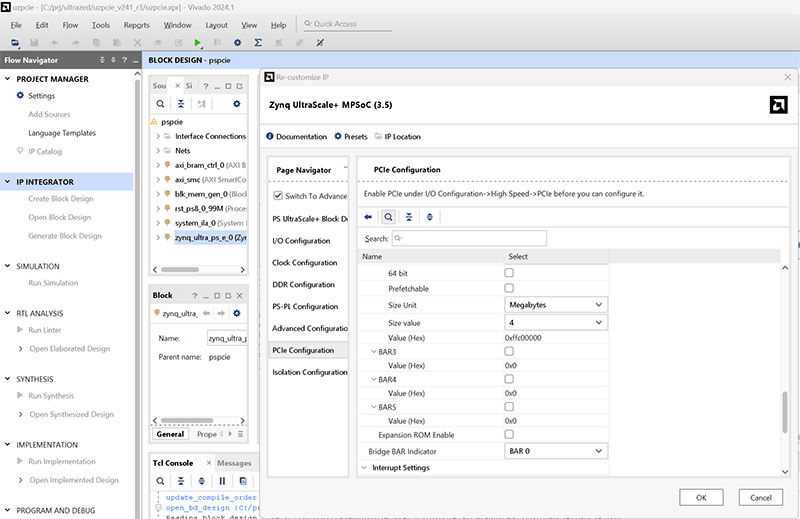Open the Bridge BAR Indicator dropdown

pos(556,452)
